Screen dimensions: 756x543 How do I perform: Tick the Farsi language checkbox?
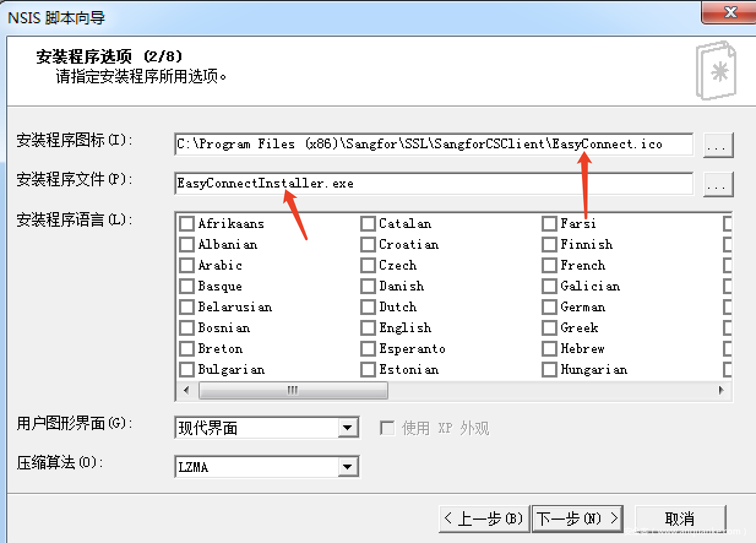click(x=550, y=224)
